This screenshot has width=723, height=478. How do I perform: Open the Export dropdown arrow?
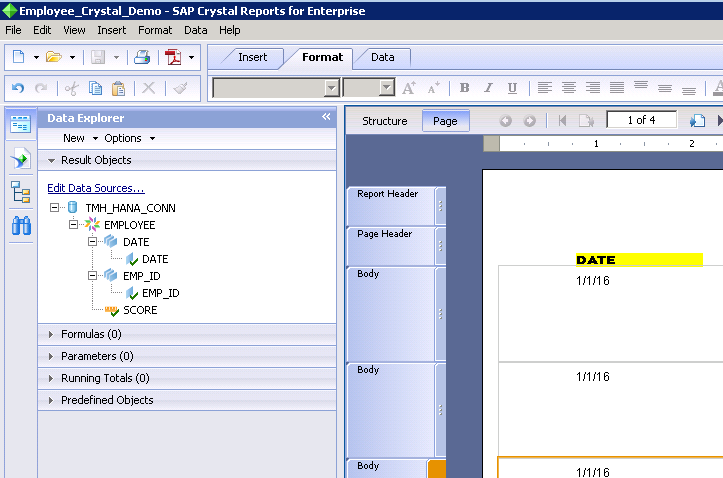pos(191,58)
